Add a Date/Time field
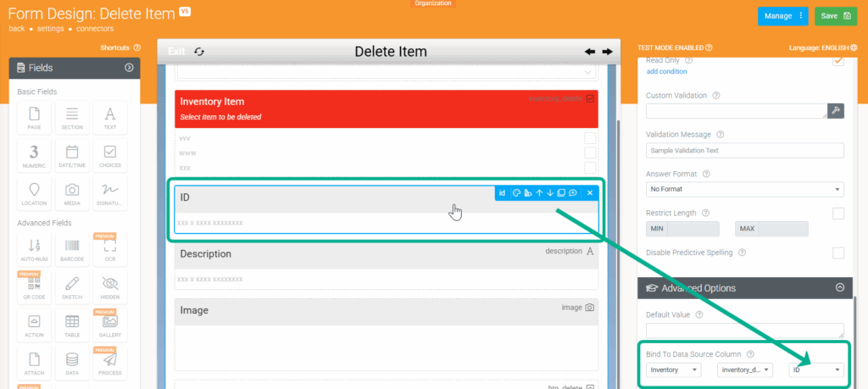This screenshot has width=868, height=389. pyautogui.click(x=72, y=157)
